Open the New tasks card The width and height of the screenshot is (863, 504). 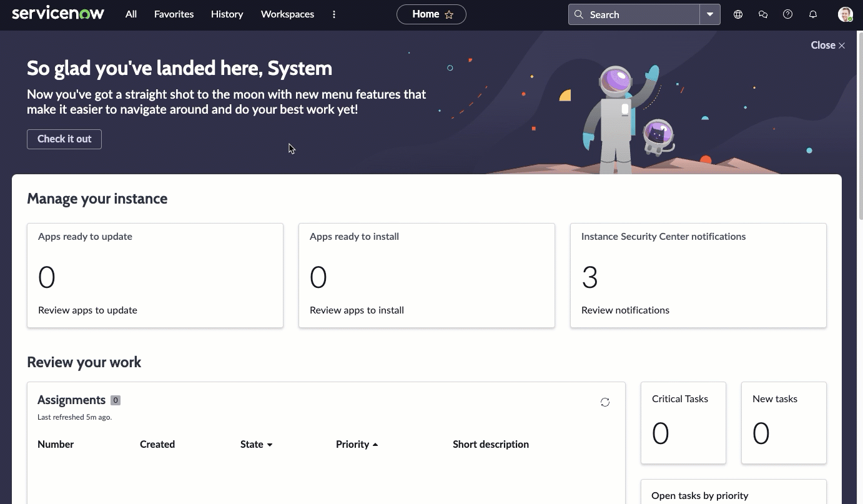784,423
